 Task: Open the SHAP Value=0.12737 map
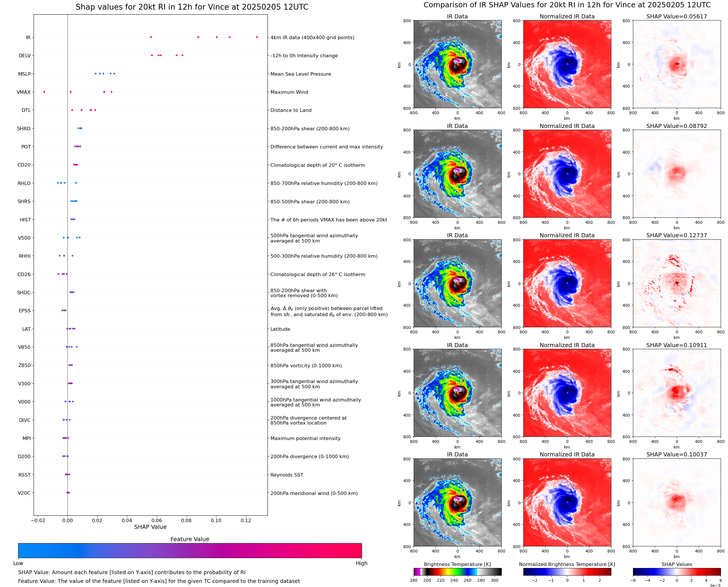tap(677, 283)
